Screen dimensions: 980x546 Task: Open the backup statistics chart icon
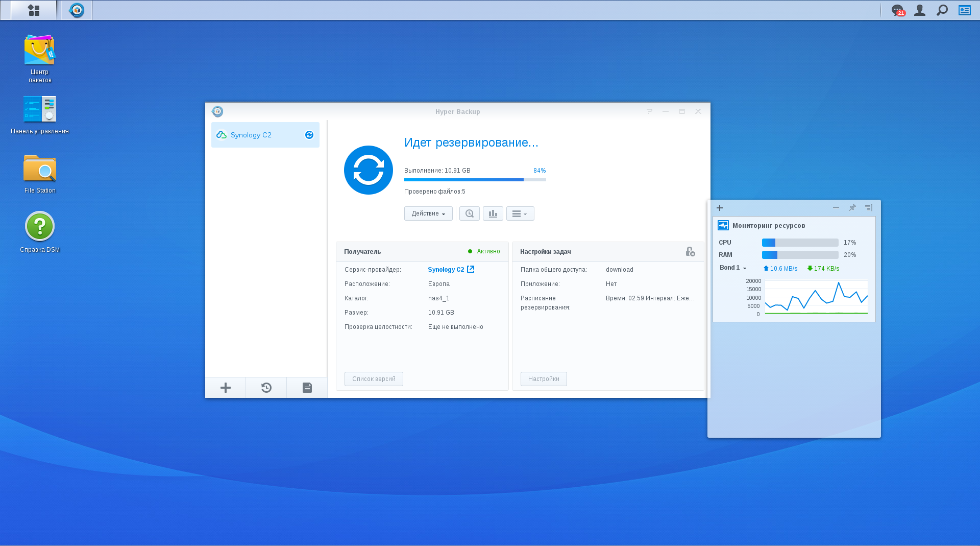point(493,213)
